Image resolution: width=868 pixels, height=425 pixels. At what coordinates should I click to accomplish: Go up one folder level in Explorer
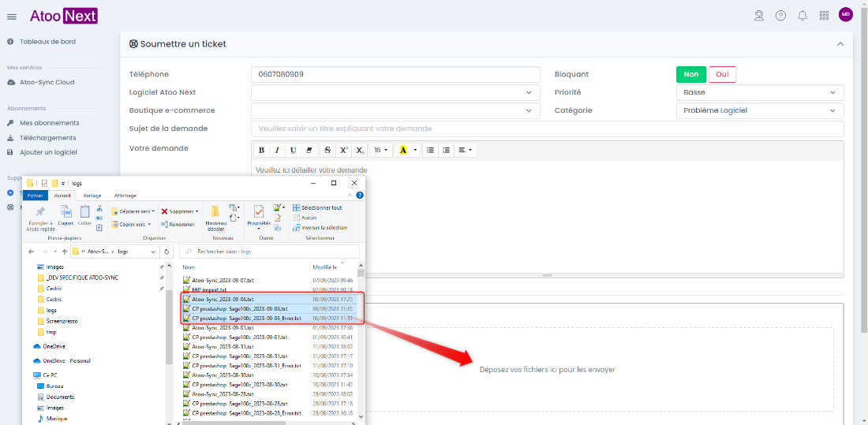coord(64,252)
